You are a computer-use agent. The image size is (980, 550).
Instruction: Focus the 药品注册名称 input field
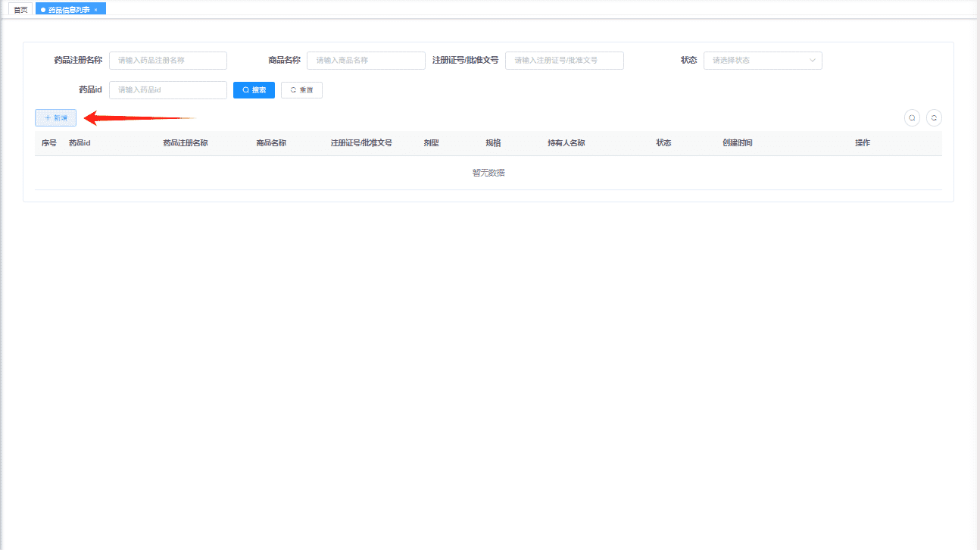(x=168, y=61)
